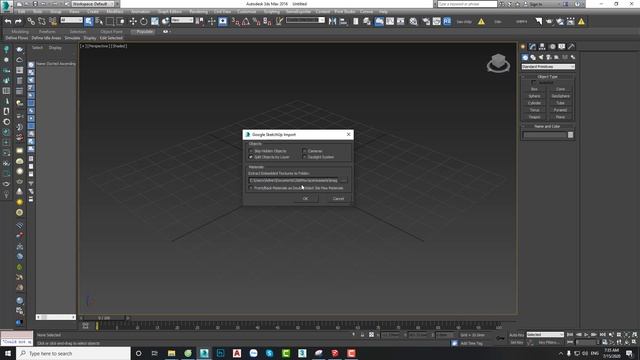Activate the Select and Scale tool
Image resolution: width=640 pixels, height=360 pixels.
155,21
